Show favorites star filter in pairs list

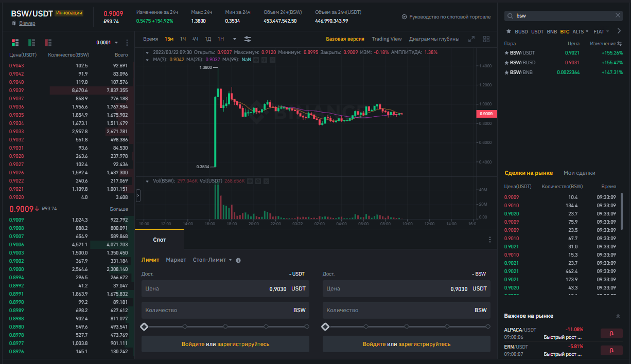click(x=509, y=31)
